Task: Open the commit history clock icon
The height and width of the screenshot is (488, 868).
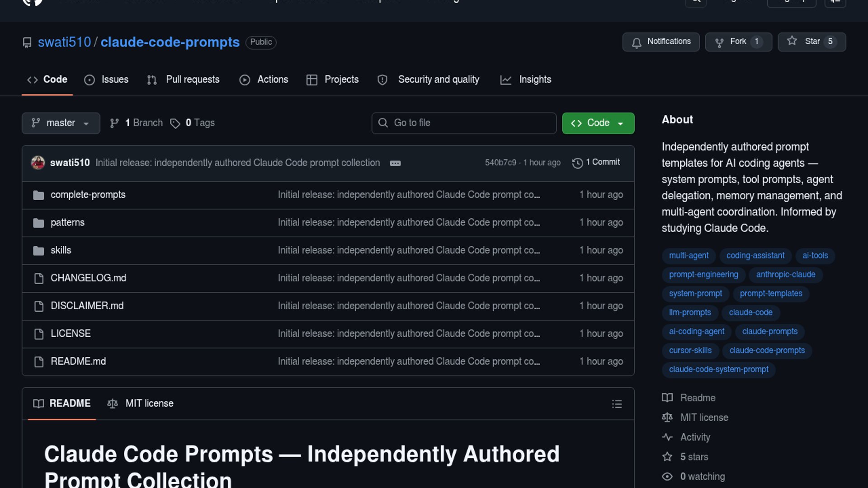Action: coord(577,163)
